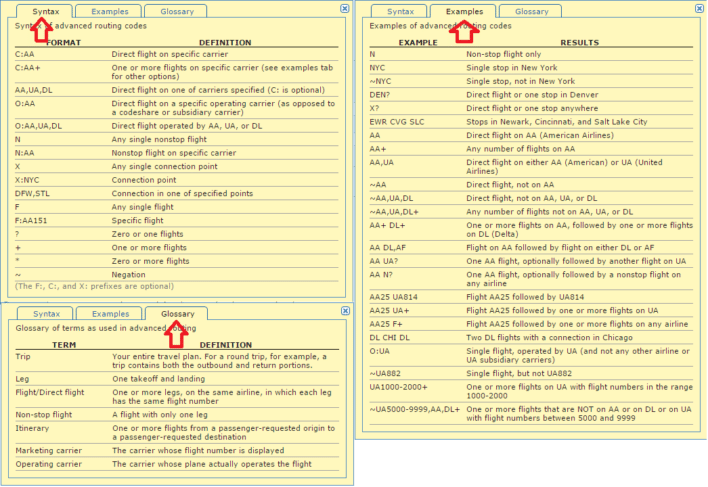Click the 'AA25 F+' example code
Viewport: 708px width, 487px height.
(386, 324)
